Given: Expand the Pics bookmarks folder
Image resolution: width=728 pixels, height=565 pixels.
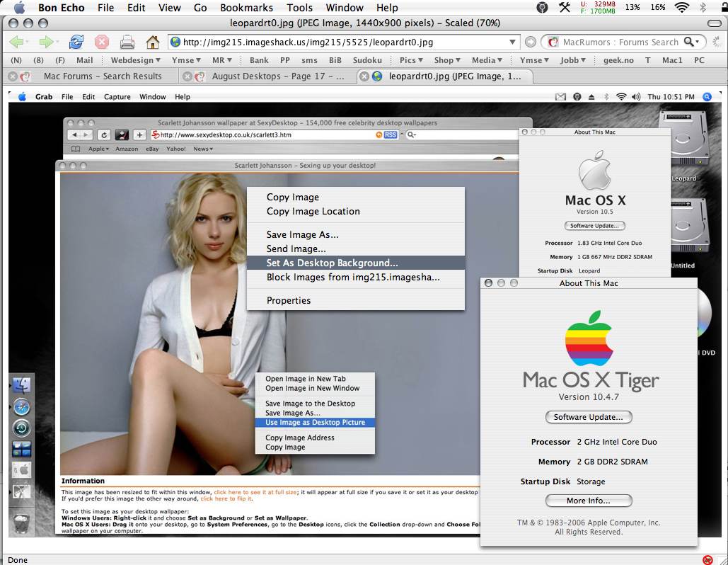Looking at the screenshot, I should point(411,60).
